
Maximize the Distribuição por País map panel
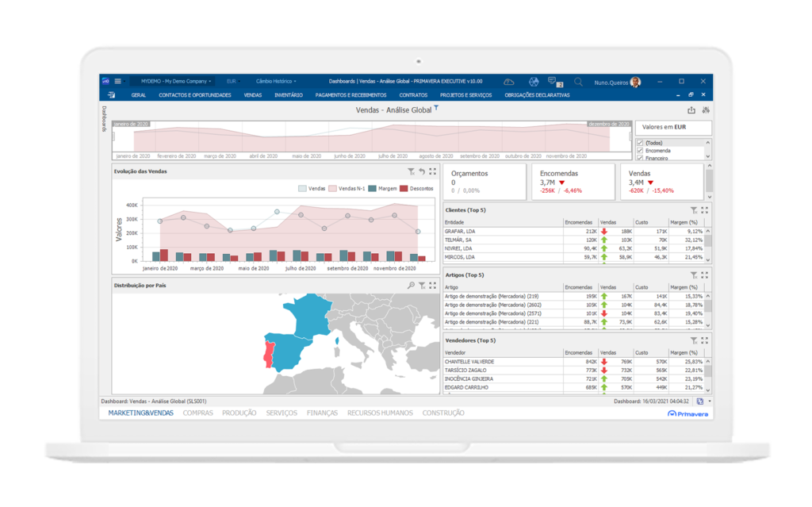(x=432, y=286)
